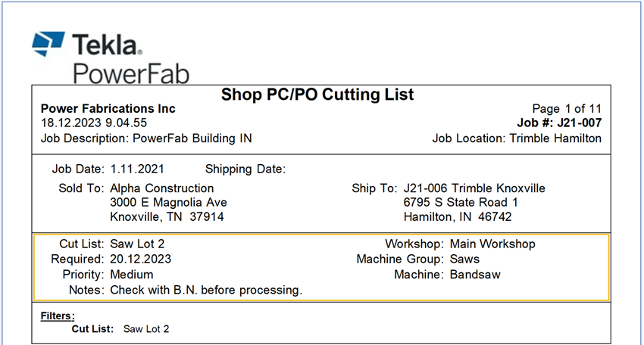
Task: Click the Power Fabrications Inc company name
Action: point(108,109)
